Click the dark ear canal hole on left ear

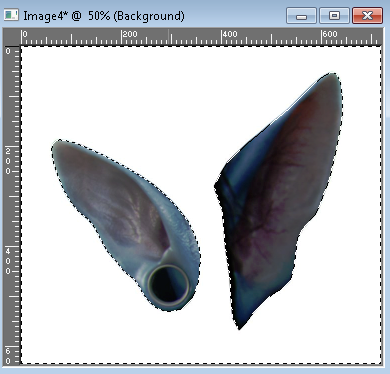pyautogui.click(x=169, y=285)
